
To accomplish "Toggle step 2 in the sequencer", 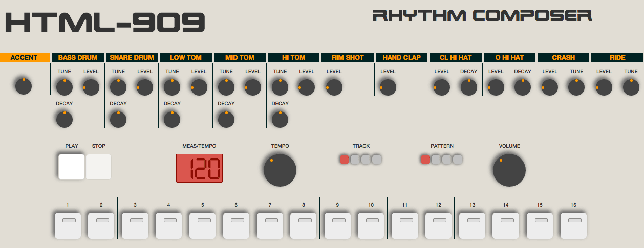I will pyautogui.click(x=101, y=226).
